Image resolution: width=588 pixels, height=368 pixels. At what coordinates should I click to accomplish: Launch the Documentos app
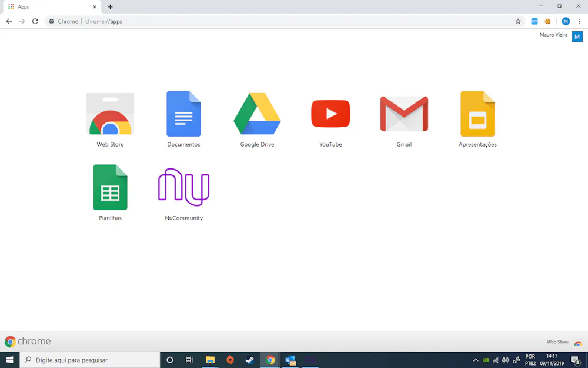[x=183, y=114]
